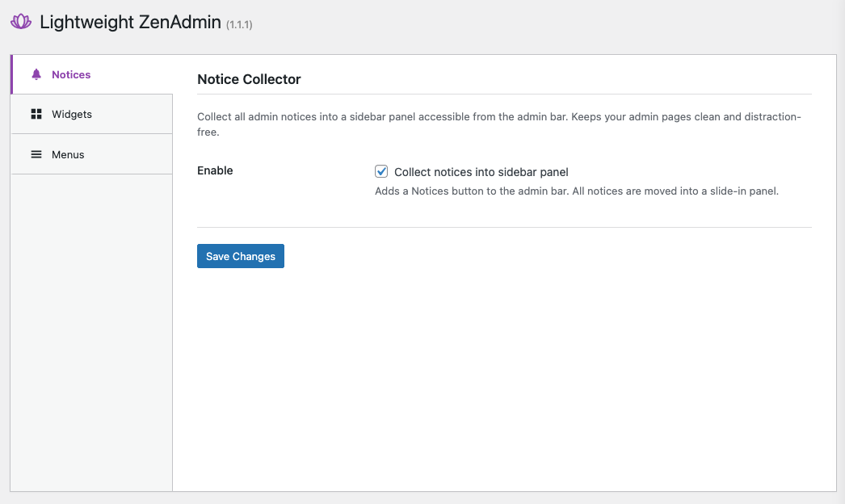Click the hamburger icon beside Menus
The width and height of the screenshot is (845, 504).
[x=36, y=154]
